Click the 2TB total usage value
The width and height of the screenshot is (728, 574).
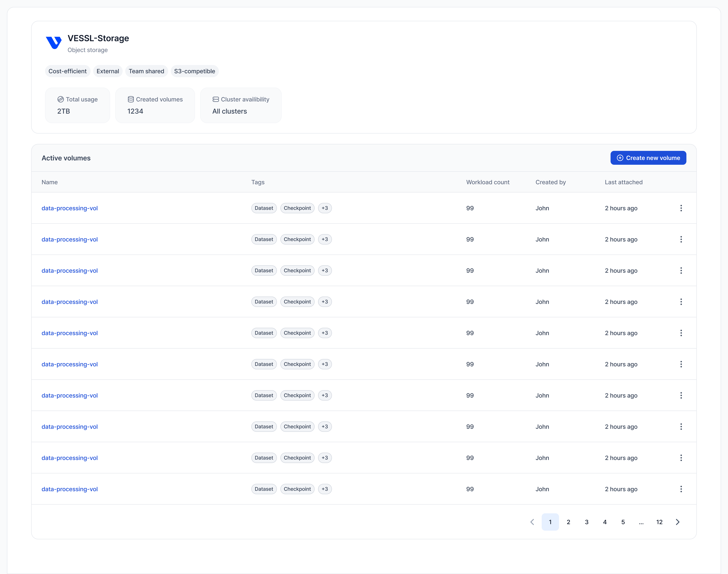(x=63, y=111)
